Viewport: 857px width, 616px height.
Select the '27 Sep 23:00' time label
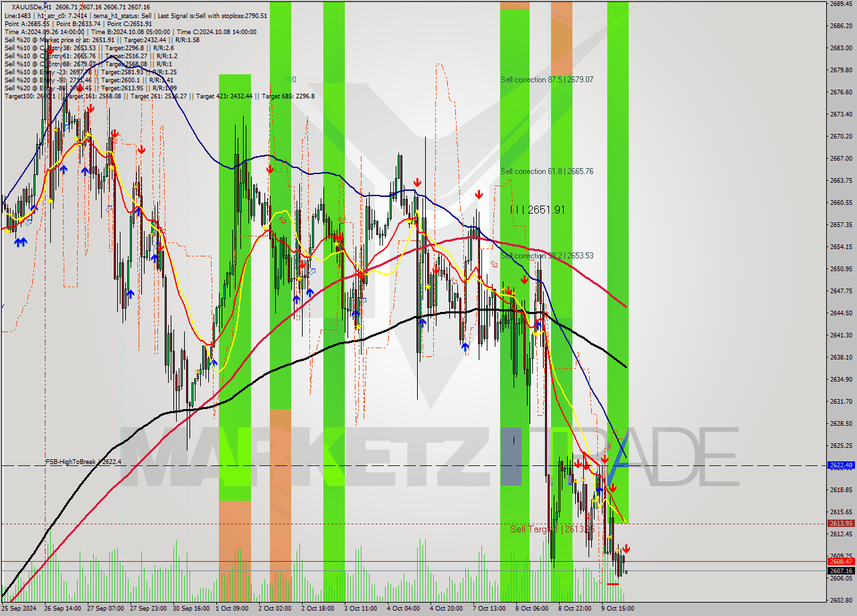[148, 609]
